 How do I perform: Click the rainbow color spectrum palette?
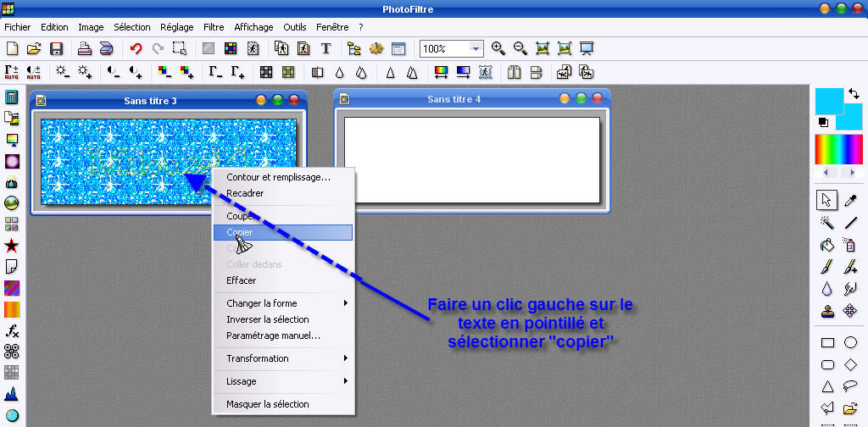[838, 150]
